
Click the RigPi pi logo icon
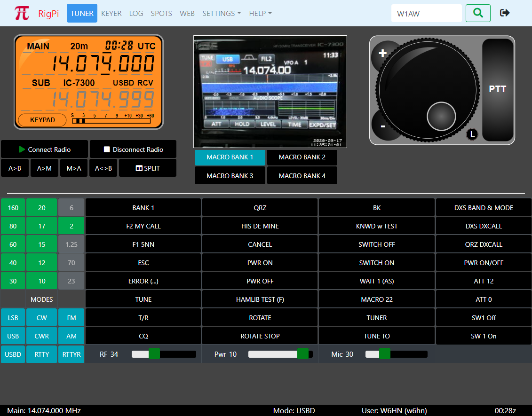(22, 13)
